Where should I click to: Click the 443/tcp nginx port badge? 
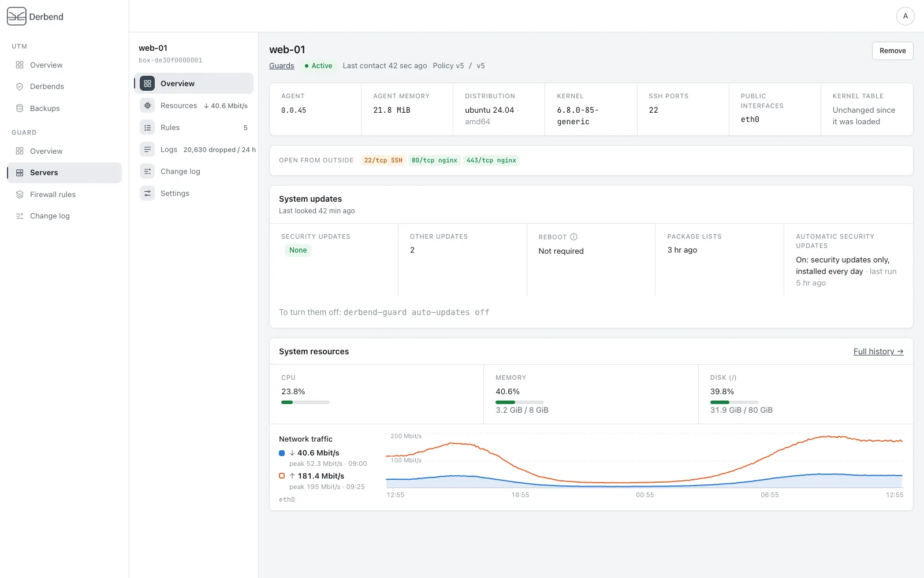491,160
